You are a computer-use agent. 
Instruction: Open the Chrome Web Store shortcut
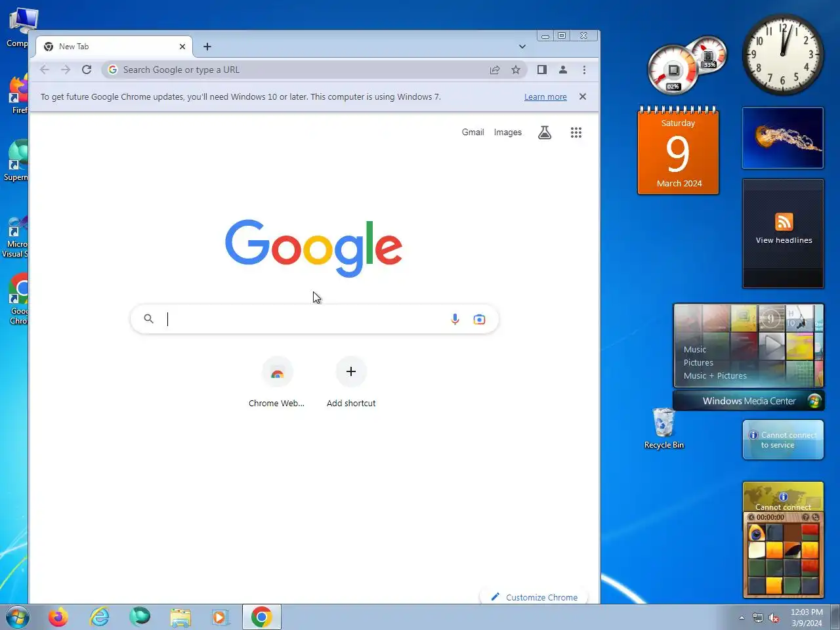point(277,383)
